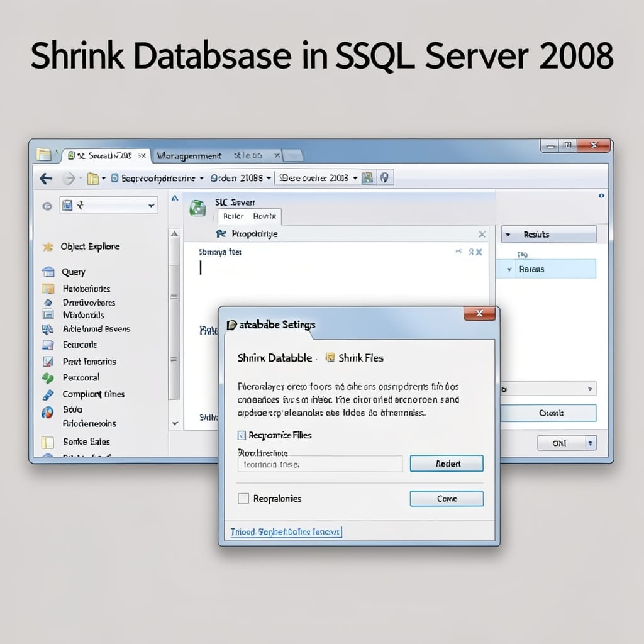Select the Reiior tab
Screen dimensions: 644x644
click(233, 216)
